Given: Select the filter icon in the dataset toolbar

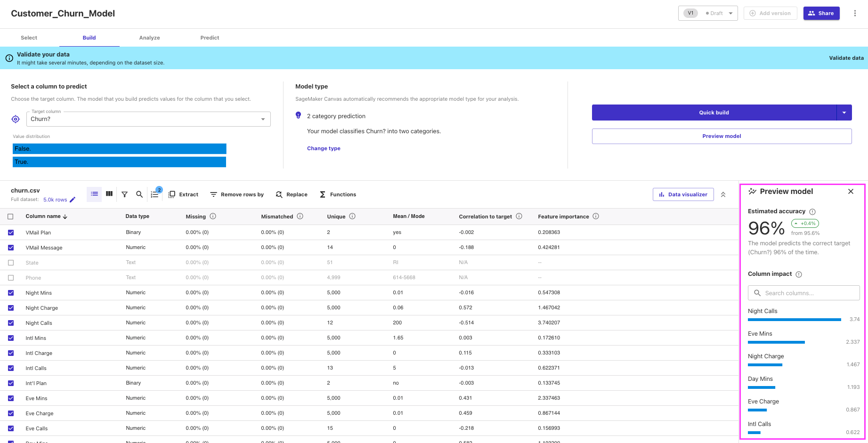Looking at the screenshot, I should 124,194.
